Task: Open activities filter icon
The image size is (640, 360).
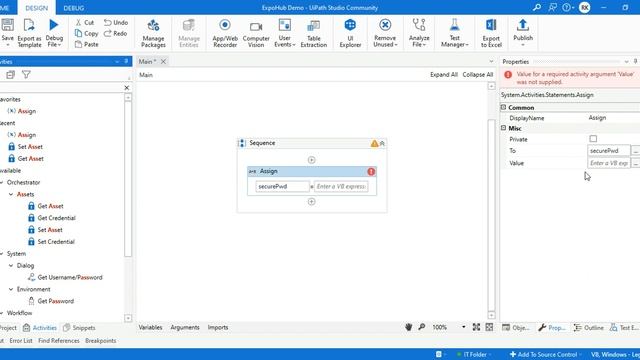Action: click(26, 75)
